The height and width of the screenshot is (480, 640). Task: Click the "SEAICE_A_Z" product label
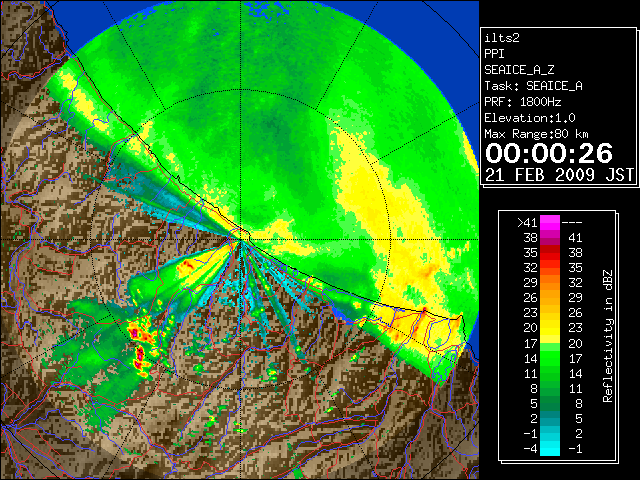click(519, 70)
